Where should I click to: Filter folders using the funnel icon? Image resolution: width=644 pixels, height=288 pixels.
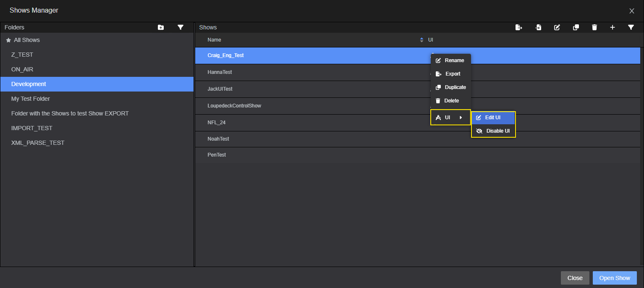(x=181, y=27)
